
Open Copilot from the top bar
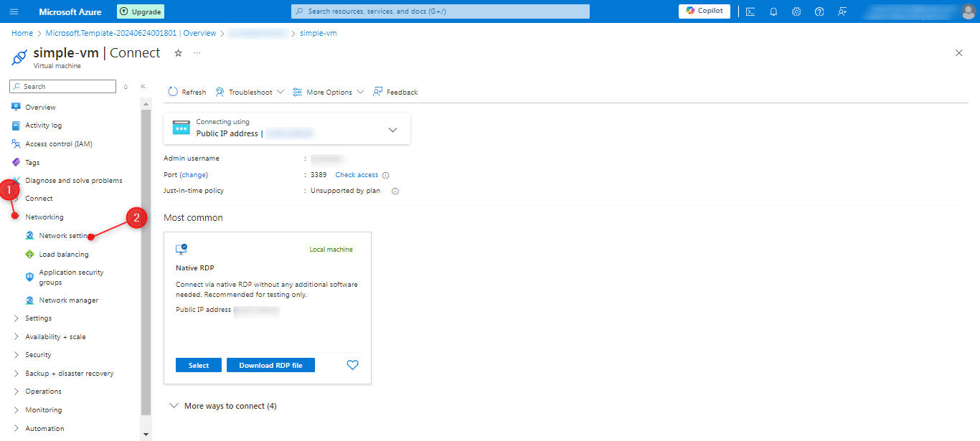click(705, 11)
